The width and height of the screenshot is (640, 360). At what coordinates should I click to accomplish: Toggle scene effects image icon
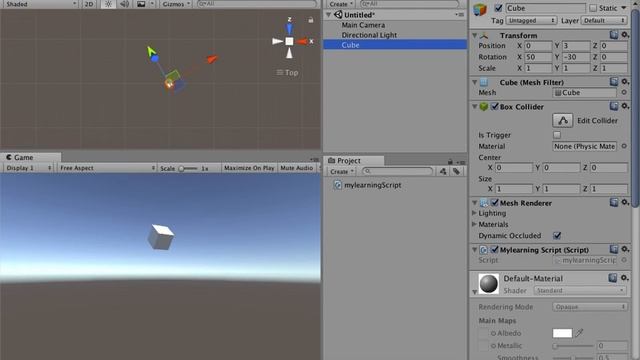[141, 4]
